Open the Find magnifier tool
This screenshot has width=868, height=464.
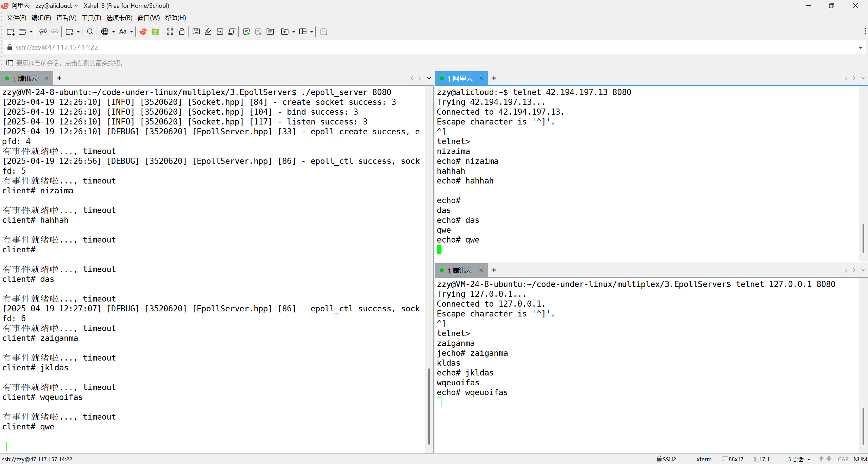coord(90,32)
